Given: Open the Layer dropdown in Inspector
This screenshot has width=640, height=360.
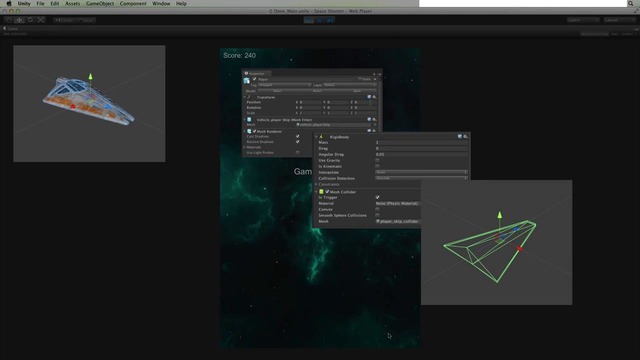Looking at the screenshot, I should pyautogui.click(x=350, y=85).
